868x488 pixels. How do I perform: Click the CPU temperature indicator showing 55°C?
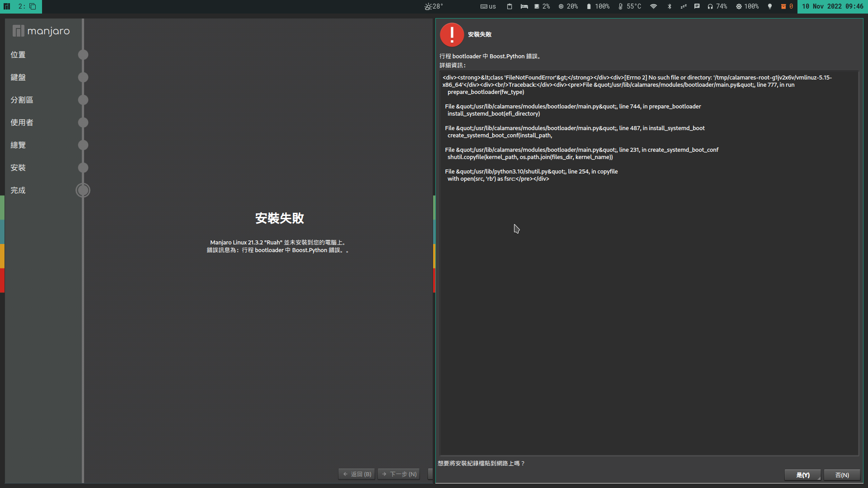click(629, 6)
